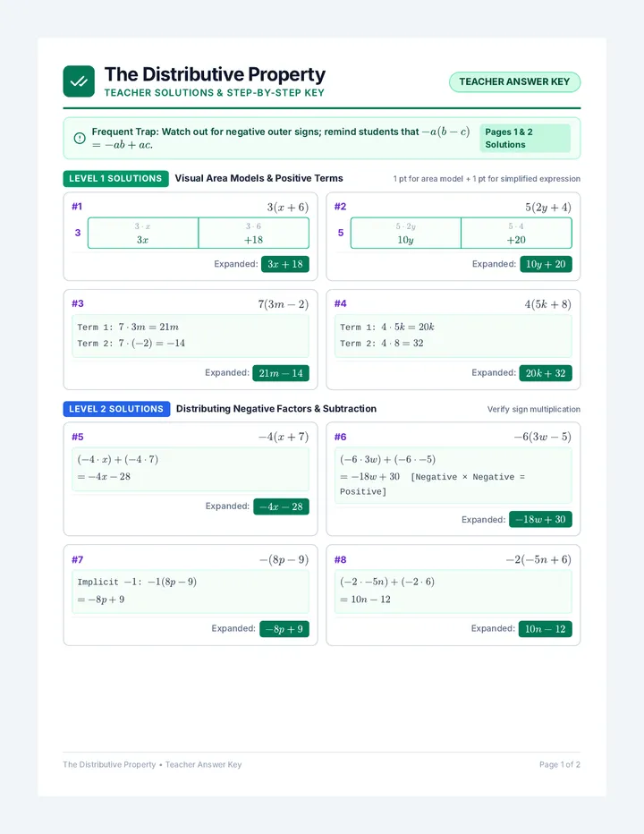Select the TEACHER ANSWER KEY badge
Image resolution: width=644 pixels, height=834 pixels.
[514, 82]
